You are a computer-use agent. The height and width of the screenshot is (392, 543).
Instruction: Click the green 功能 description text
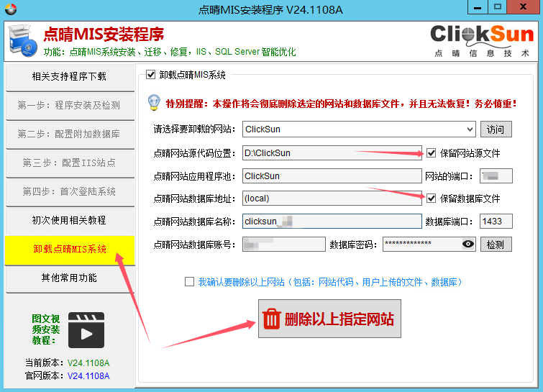coord(170,52)
